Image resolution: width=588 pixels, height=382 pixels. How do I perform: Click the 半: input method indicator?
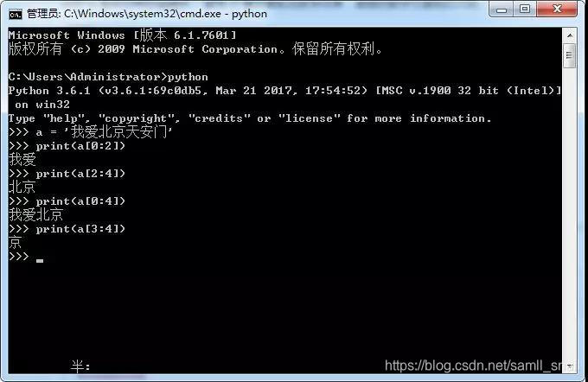click(80, 366)
